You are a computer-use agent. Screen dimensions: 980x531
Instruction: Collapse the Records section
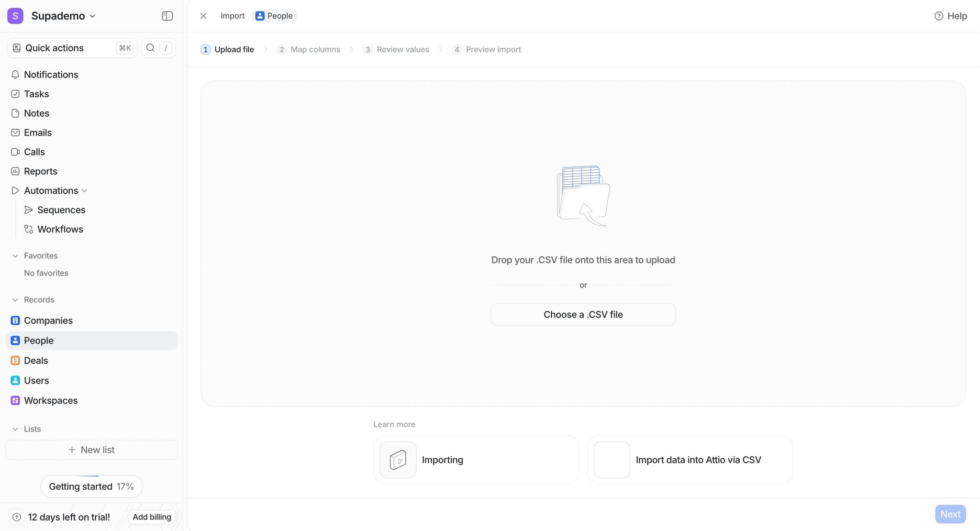(x=15, y=300)
